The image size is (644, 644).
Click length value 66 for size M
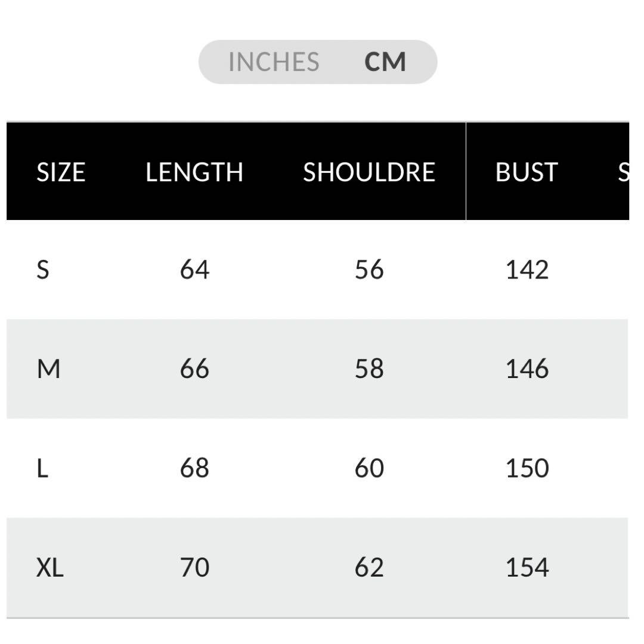coord(194,369)
